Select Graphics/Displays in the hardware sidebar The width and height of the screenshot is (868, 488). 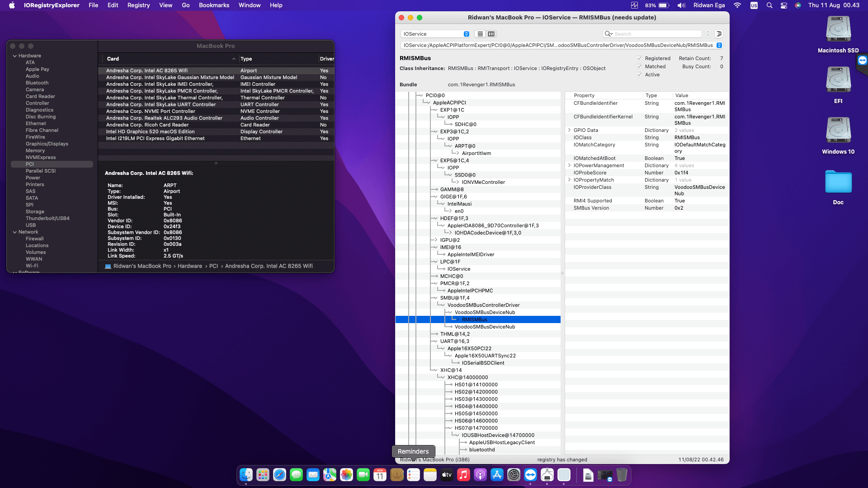pos(47,144)
